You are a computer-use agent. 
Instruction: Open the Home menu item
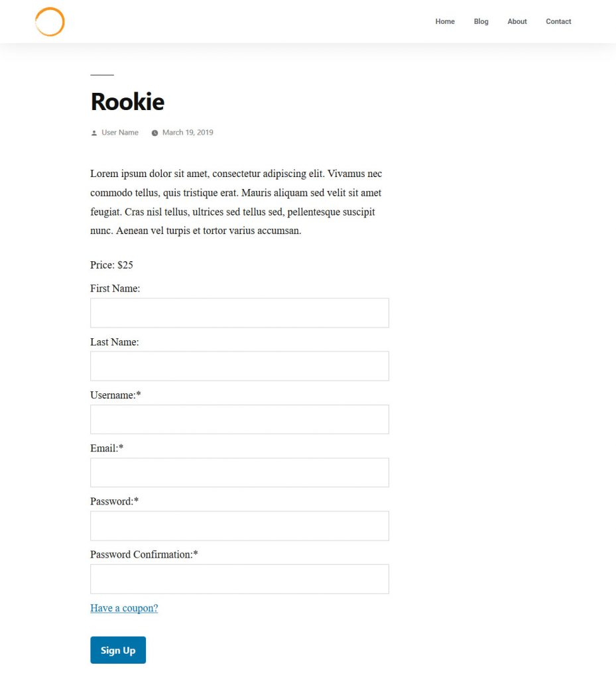445,22
